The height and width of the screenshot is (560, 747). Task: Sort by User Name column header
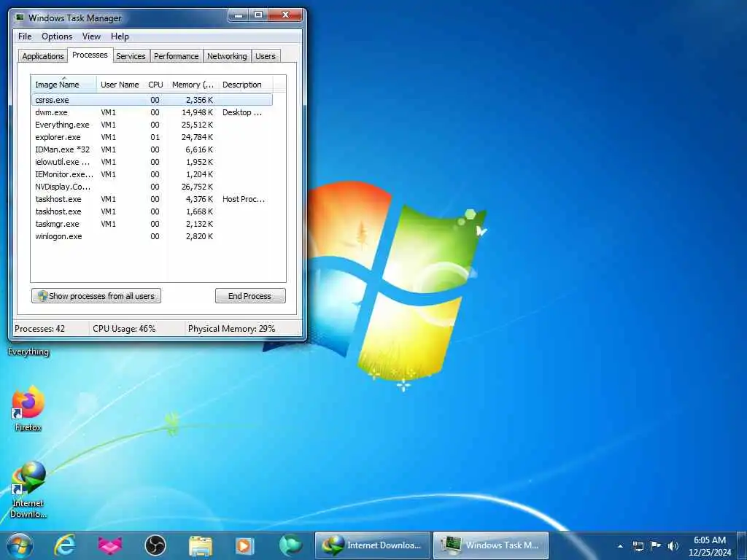(120, 85)
